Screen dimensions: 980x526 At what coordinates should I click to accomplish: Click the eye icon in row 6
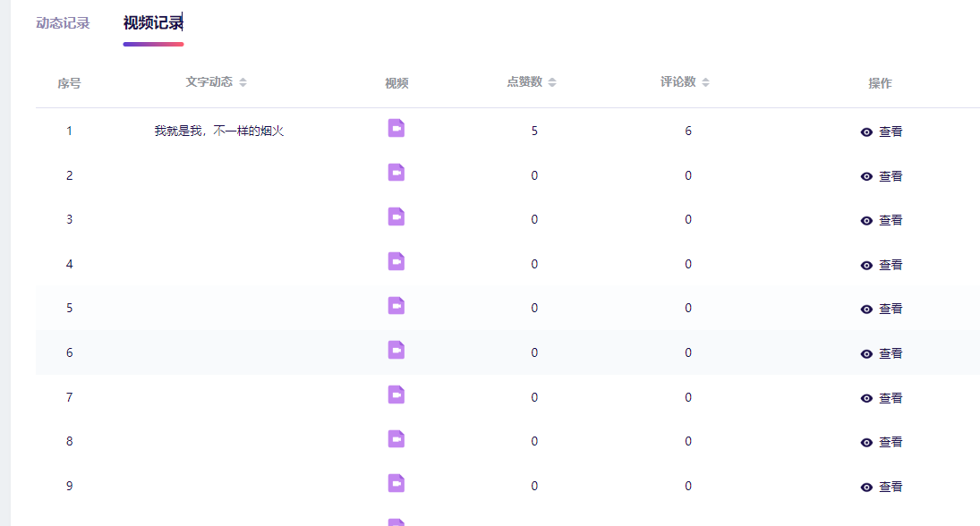866,353
